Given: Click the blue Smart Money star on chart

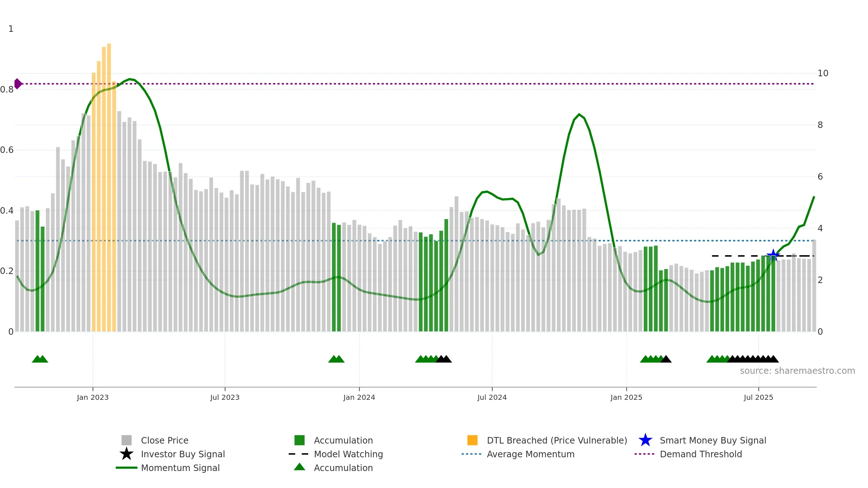Looking at the screenshot, I should coord(773,256).
